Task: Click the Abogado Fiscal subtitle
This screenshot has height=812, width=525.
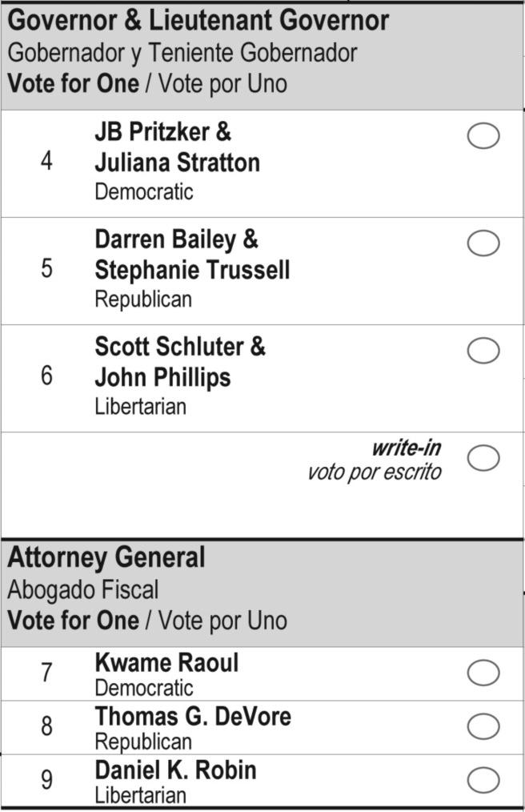Action: [x=83, y=590]
